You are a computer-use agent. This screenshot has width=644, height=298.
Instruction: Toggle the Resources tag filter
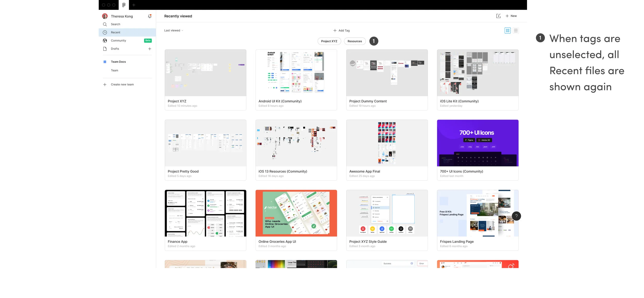click(x=354, y=41)
